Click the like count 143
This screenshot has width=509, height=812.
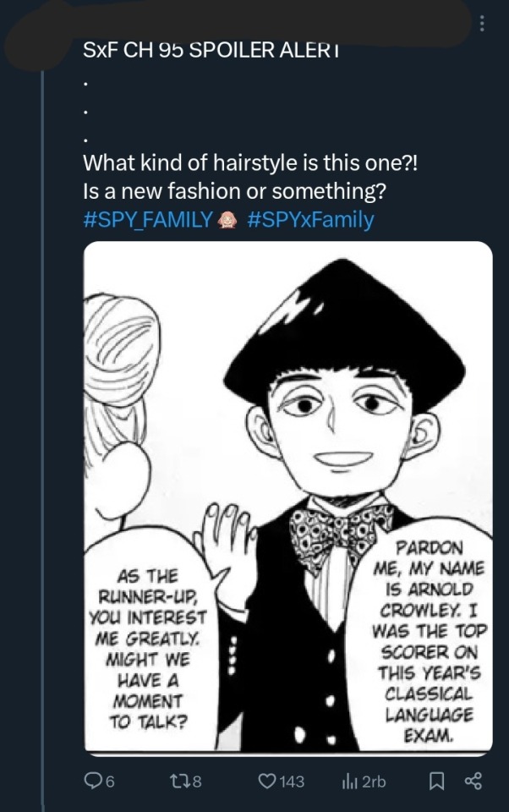[291, 782]
